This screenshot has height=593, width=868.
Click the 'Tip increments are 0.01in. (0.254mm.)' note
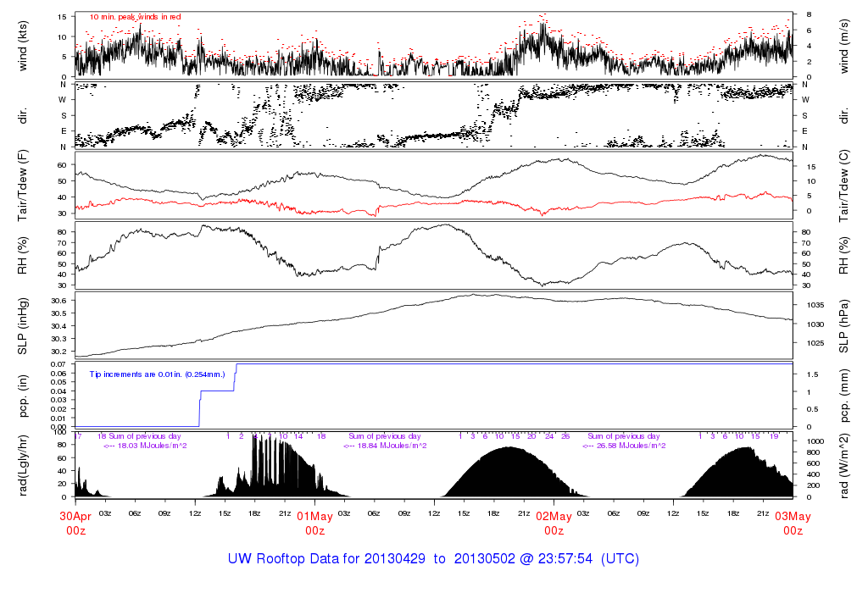157,374
